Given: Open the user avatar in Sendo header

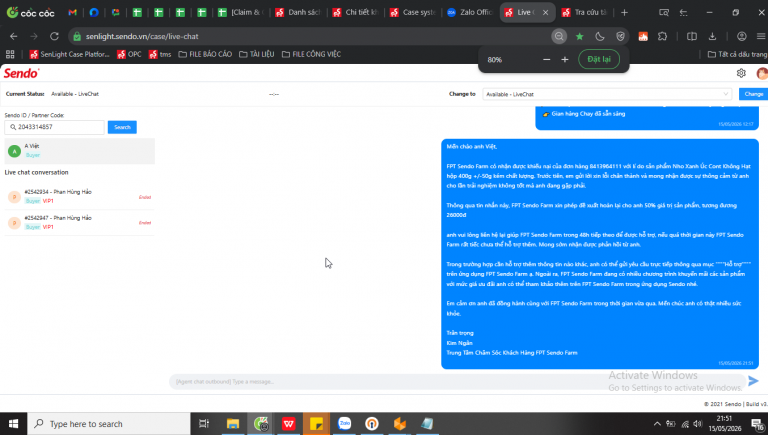Looking at the screenshot, I should click(762, 73).
